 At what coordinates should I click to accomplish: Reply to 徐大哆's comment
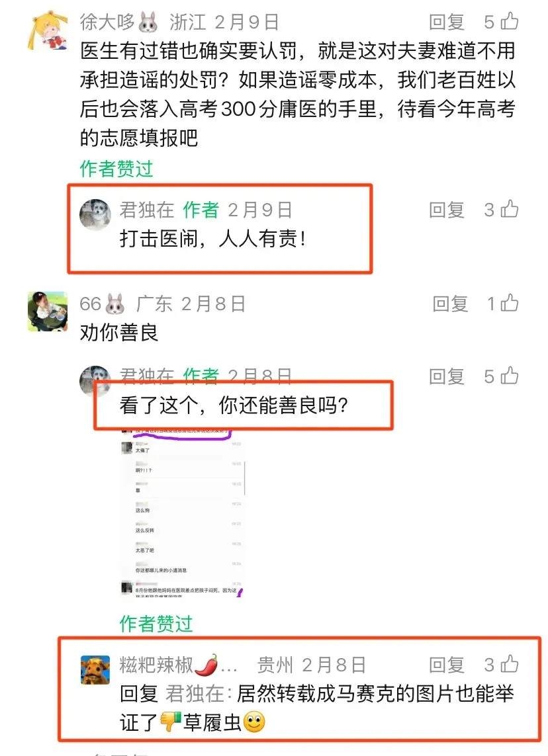(447, 22)
